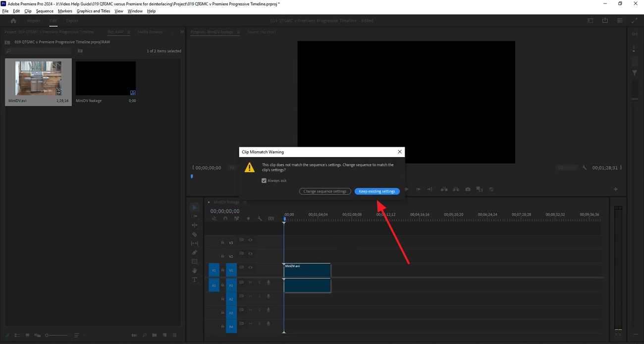
Task: Toggle V2 track output eye
Action: [250, 253]
